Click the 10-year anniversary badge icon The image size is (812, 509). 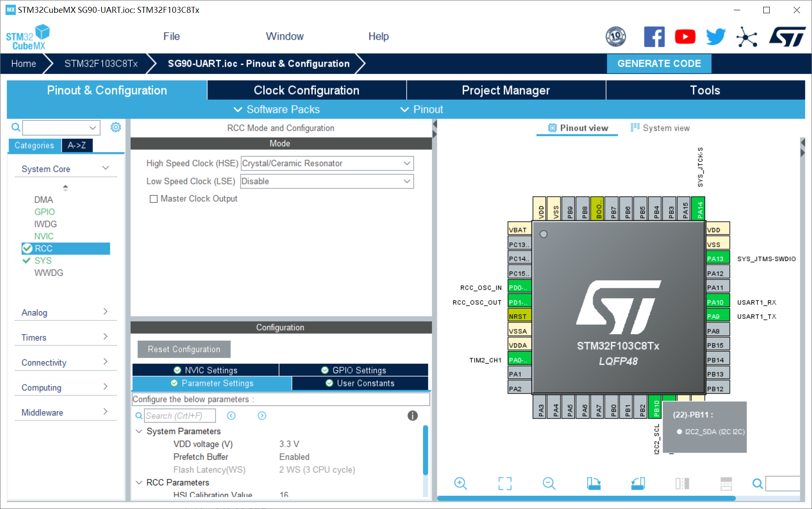[616, 37]
